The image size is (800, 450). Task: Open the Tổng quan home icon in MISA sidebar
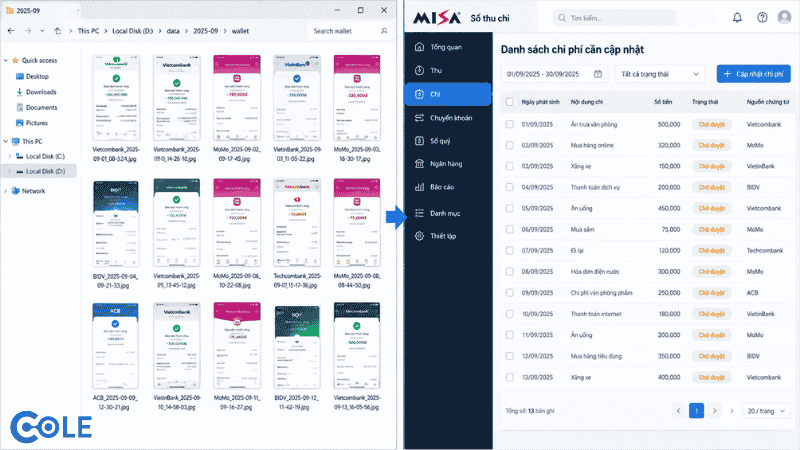click(419, 47)
